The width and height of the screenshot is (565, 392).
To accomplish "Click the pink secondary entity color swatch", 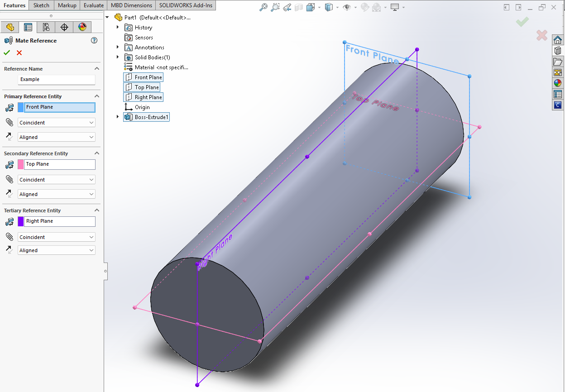I will 20,164.
